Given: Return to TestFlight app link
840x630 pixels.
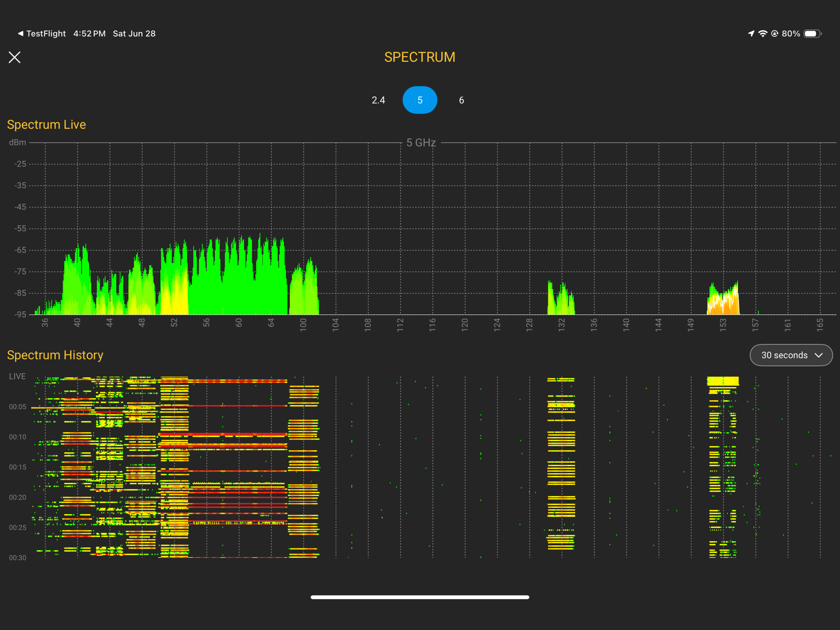Looking at the screenshot, I should tap(46, 33).
